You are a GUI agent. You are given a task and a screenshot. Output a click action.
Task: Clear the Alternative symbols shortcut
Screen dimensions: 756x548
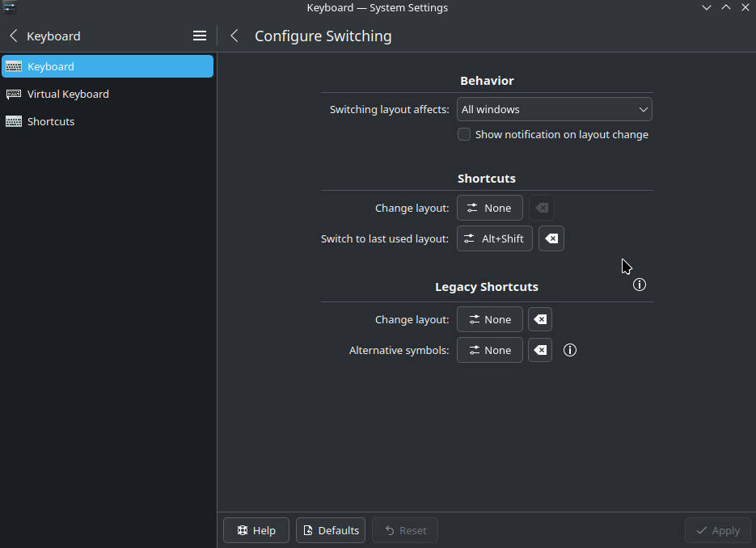point(540,350)
